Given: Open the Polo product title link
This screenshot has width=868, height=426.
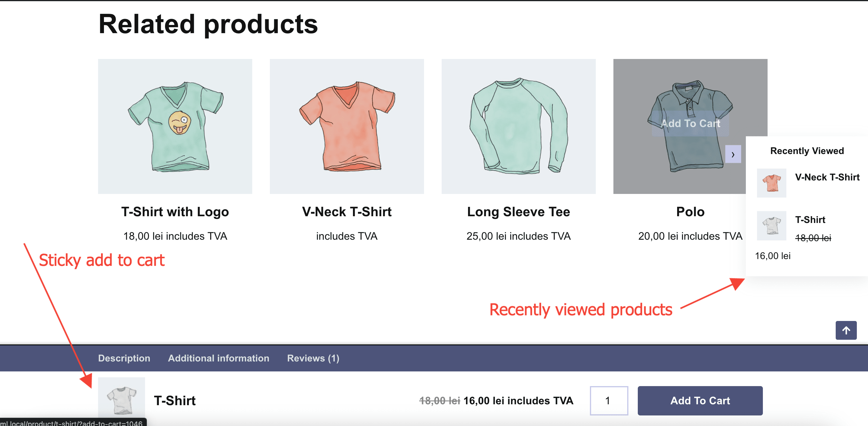Looking at the screenshot, I should coord(690,212).
